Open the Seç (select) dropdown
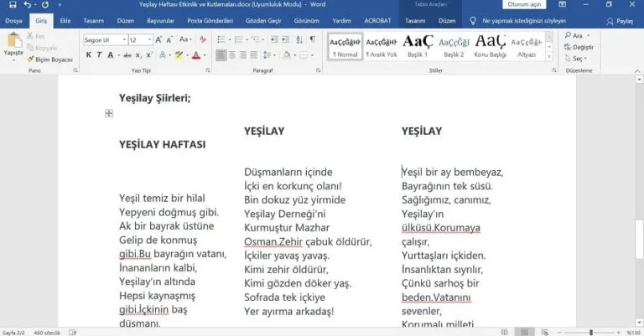 [x=577, y=59]
